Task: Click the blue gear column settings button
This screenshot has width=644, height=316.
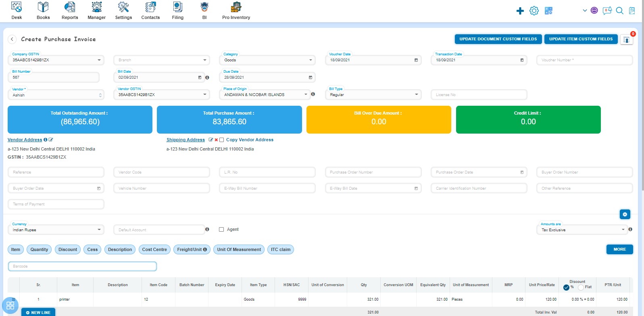Action: pos(625,214)
